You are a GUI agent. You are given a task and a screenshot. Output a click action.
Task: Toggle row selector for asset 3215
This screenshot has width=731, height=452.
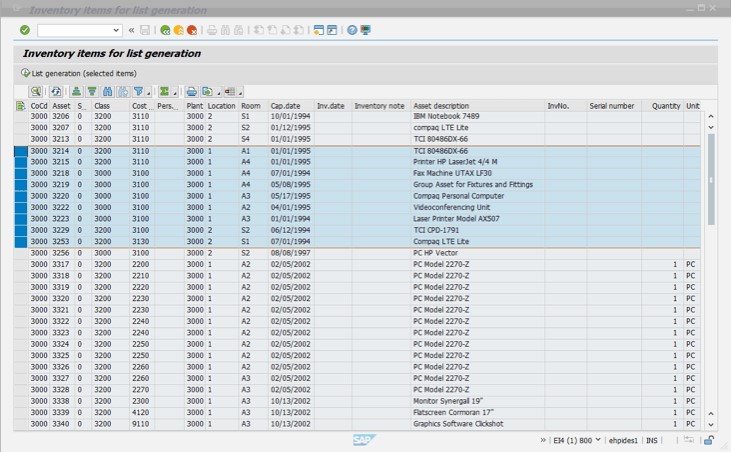pos(21,162)
